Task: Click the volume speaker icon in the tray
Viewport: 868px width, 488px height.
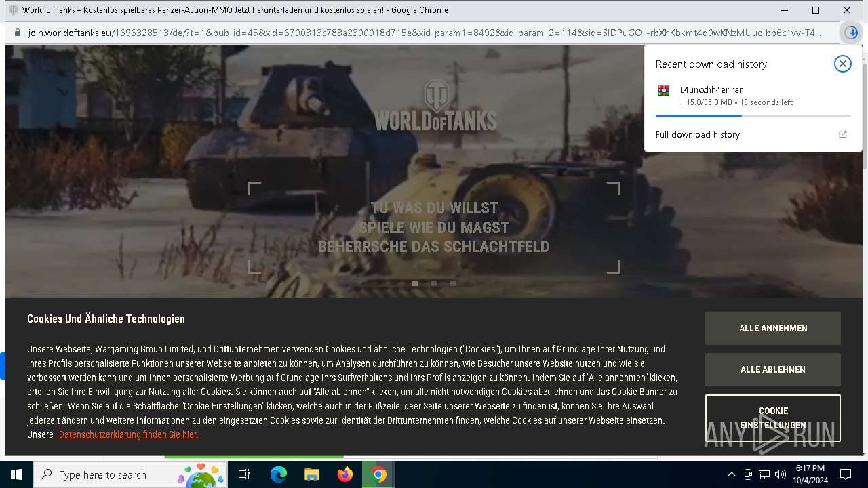Action: click(x=780, y=474)
